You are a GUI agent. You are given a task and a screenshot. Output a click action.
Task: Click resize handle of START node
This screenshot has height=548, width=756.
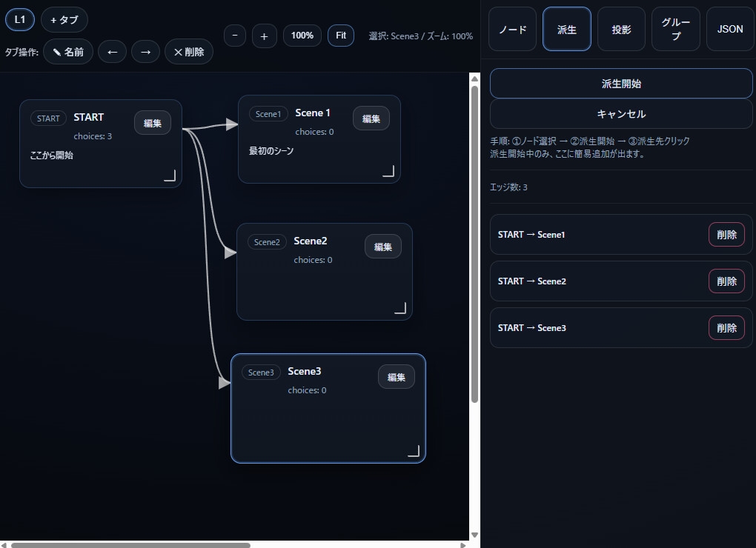point(170,176)
